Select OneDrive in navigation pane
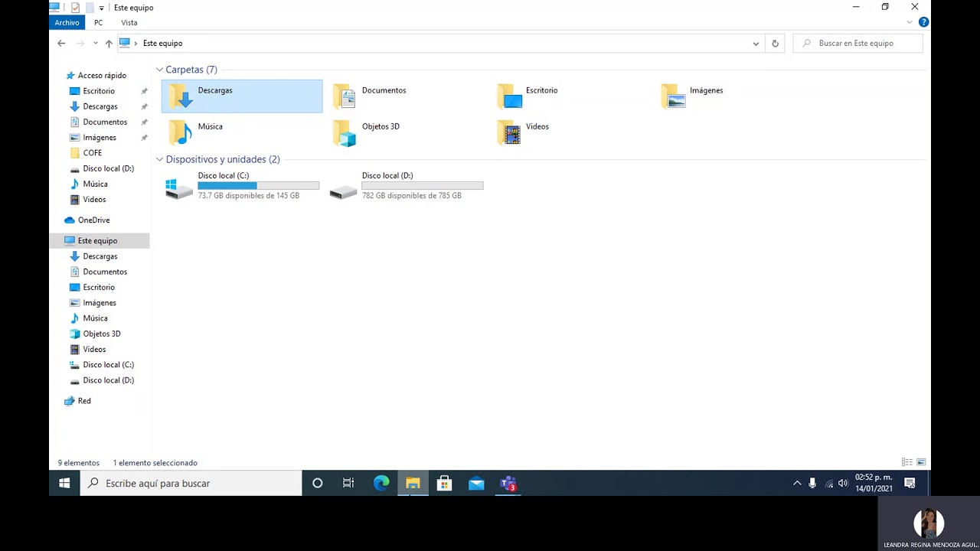The image size is (980, 551). [x=93, y=220]
